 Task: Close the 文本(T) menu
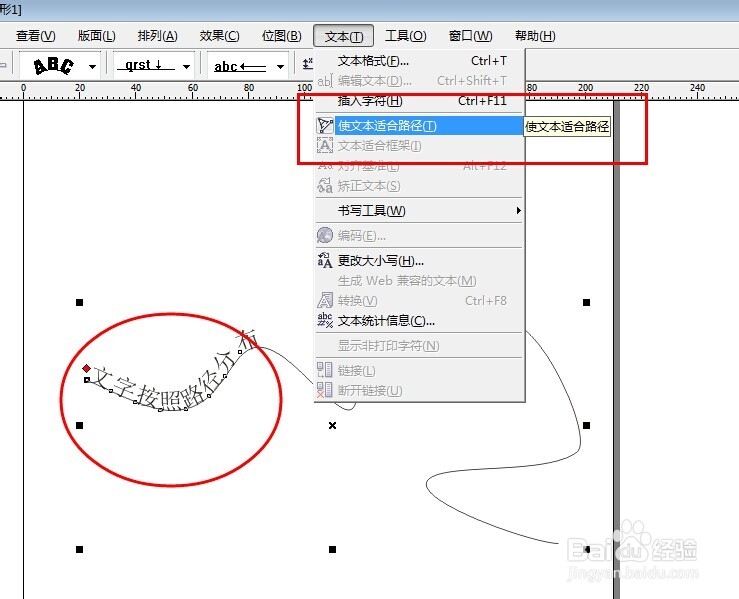(344, 36)
